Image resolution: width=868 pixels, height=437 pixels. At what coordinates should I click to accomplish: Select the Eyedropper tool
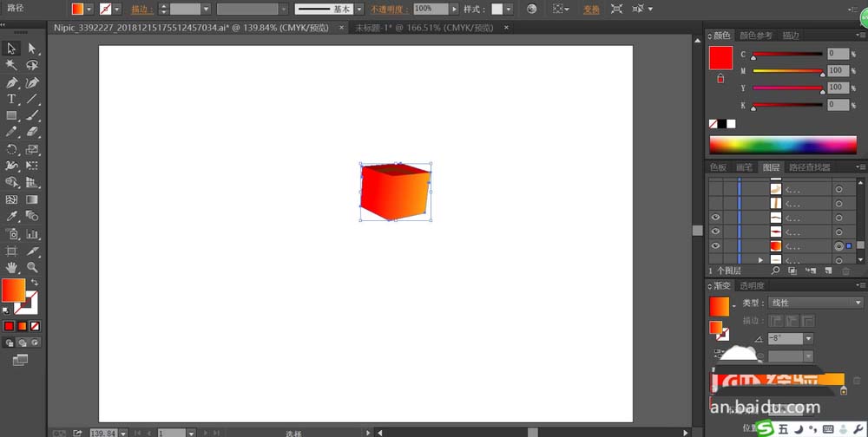coord(11,216)
